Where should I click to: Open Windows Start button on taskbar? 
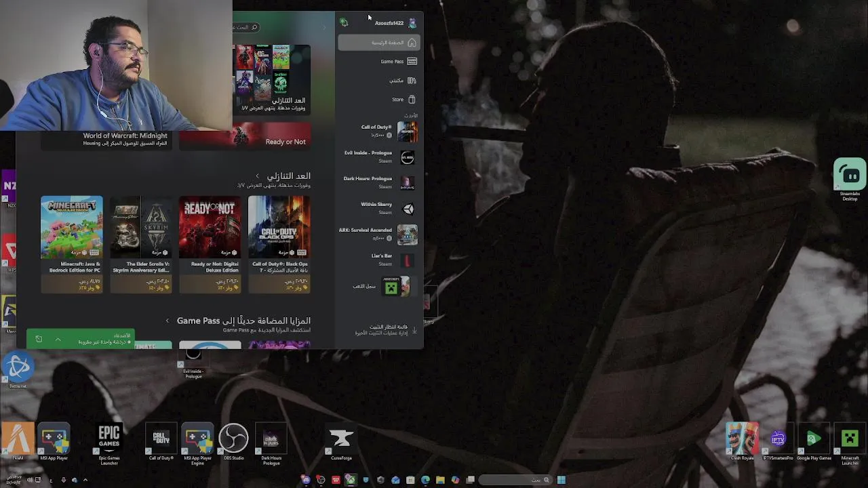click(561, 480)
